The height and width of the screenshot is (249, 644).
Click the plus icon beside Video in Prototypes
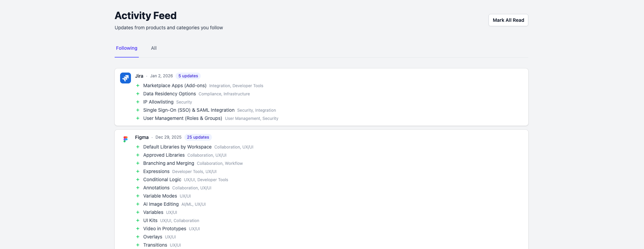tap(138, 229)
